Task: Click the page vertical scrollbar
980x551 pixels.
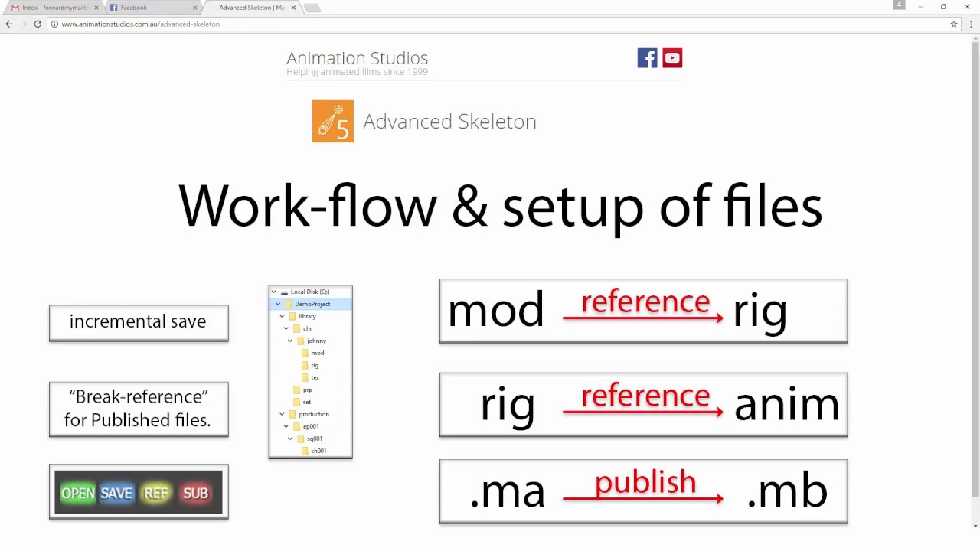Action: pyautogui.click(x=975, y=268)
